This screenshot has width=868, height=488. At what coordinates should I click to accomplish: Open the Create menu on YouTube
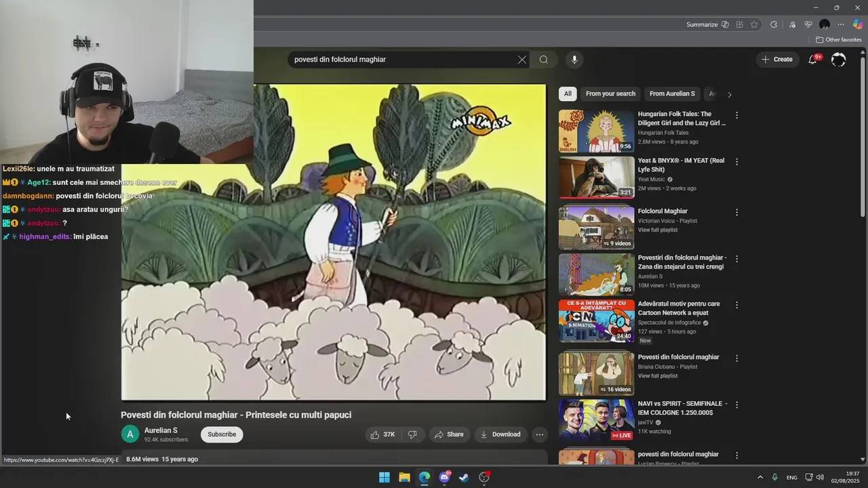(776, 60)
